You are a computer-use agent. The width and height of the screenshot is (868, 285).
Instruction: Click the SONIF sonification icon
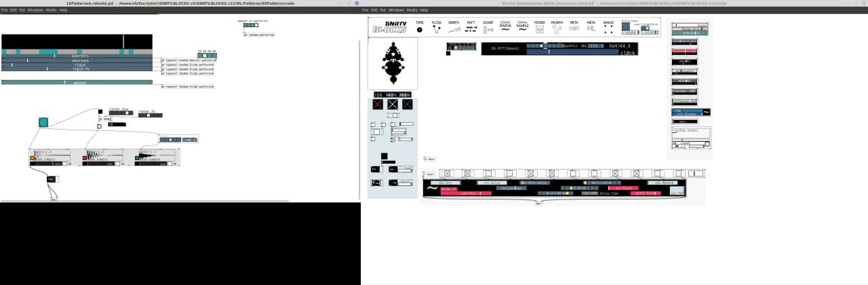pos(488,28)
